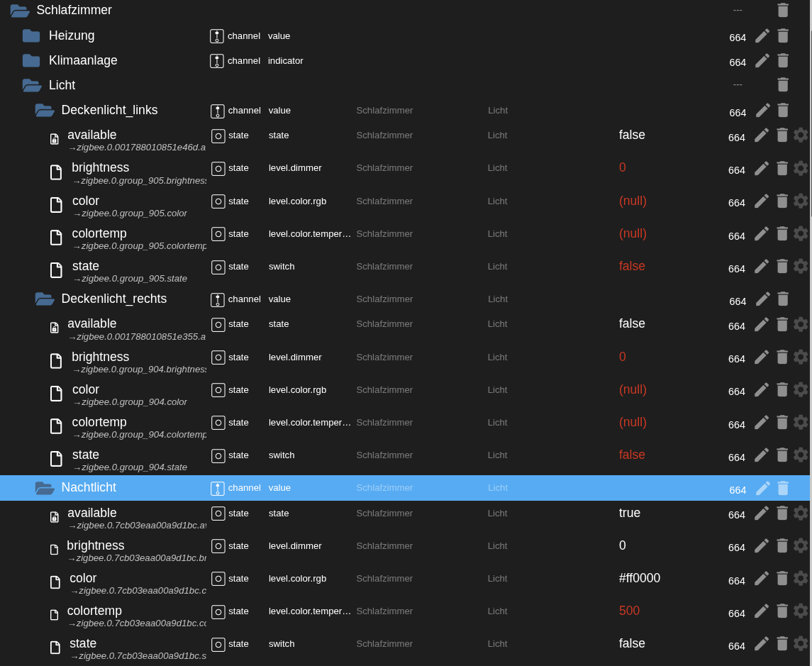The image size is (812, 666).
Task: Expand the Klimaanlage folder
Action: [x=31, y=60]
